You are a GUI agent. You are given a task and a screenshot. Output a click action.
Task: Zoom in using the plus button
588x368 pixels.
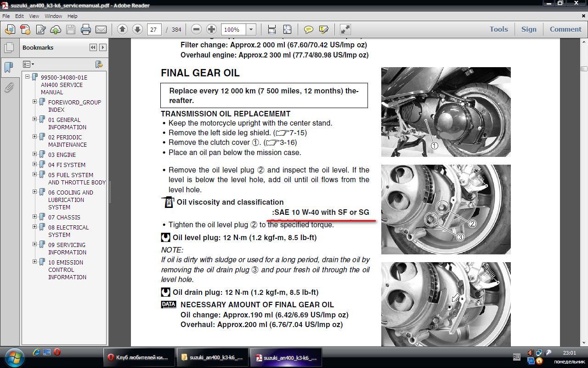pyautogui.click(x=211, y=29)
